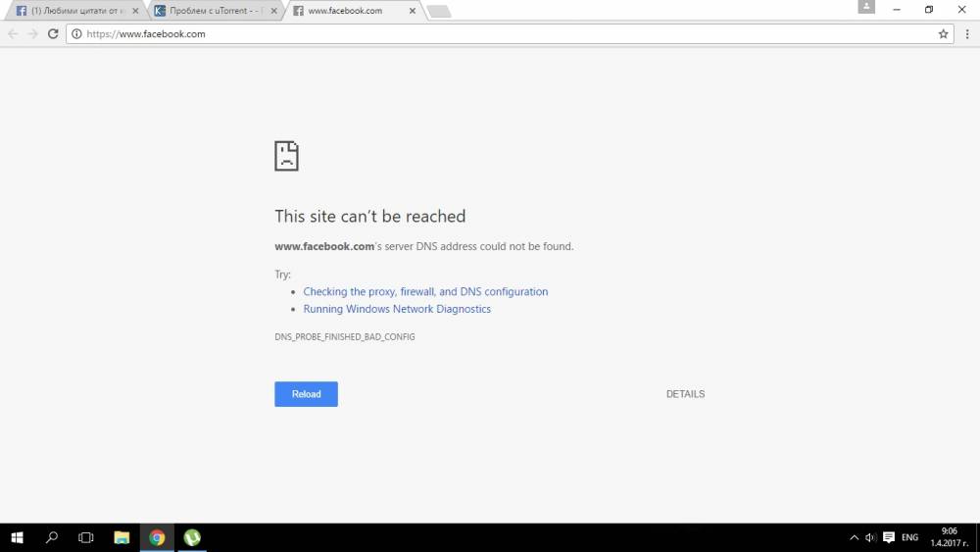Open Checking the proxy, firewall, and DNS configuration link

[425, 291]
